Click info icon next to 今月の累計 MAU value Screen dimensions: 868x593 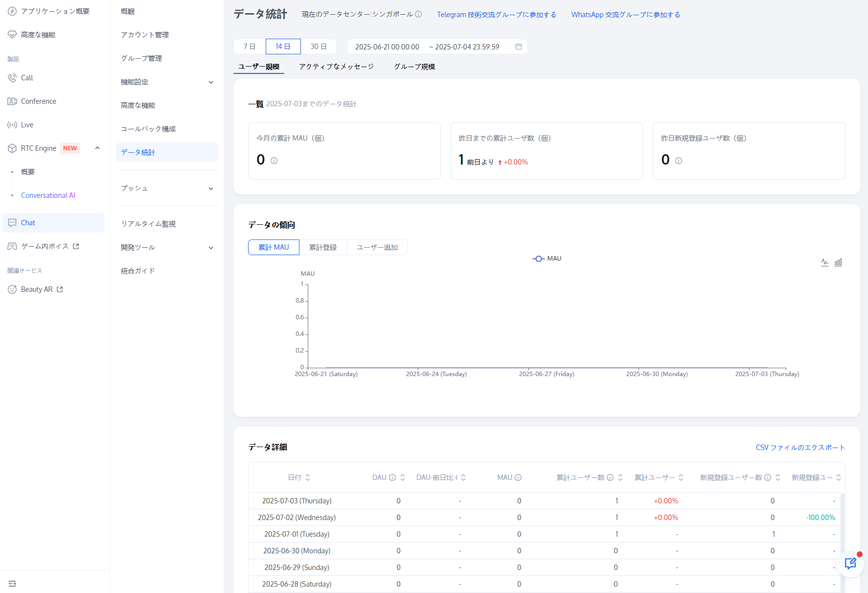274,161
